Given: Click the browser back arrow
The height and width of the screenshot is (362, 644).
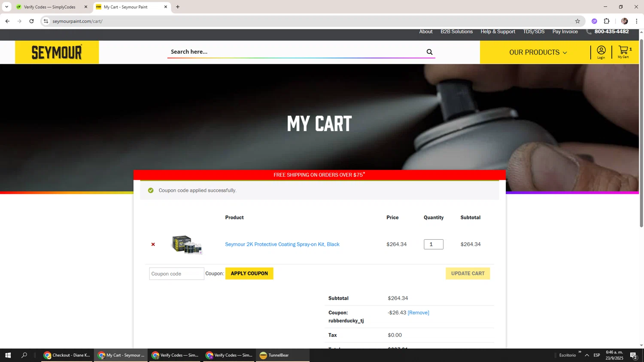Looking at the screenshot, I should pyautogui.click(x=7, y=21).
